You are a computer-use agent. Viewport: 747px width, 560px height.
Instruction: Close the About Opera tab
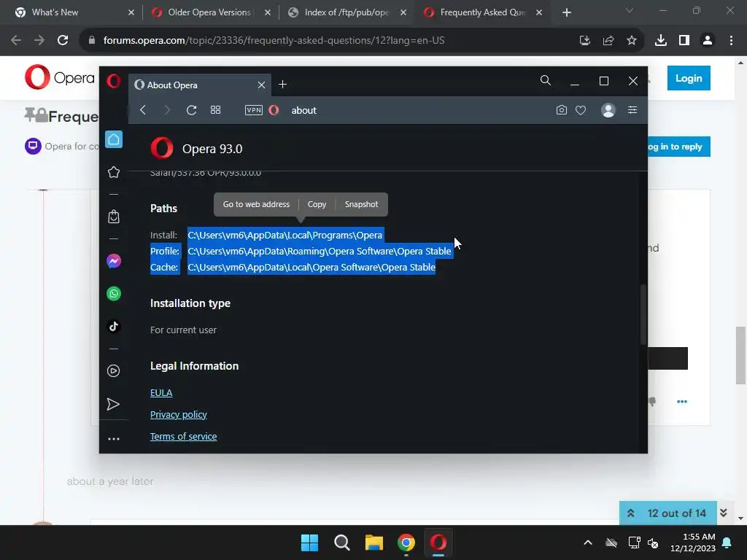coord(261,85)
